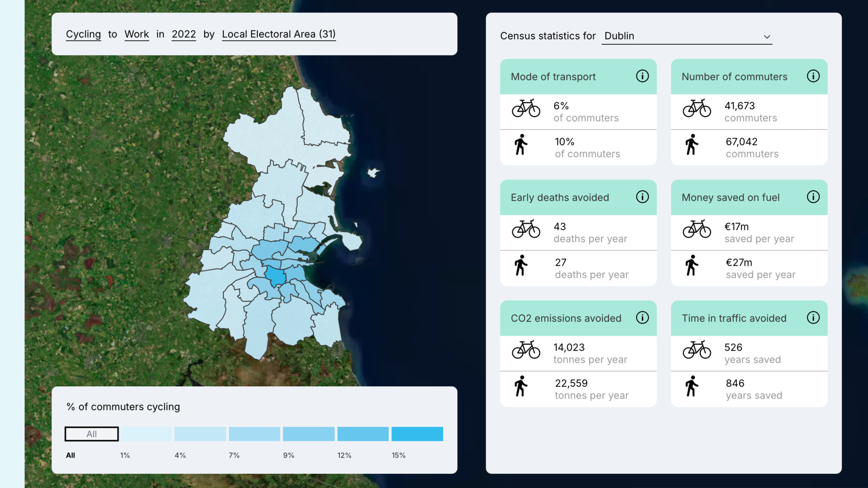Click the '41,673' cycling commuters value

739,106
